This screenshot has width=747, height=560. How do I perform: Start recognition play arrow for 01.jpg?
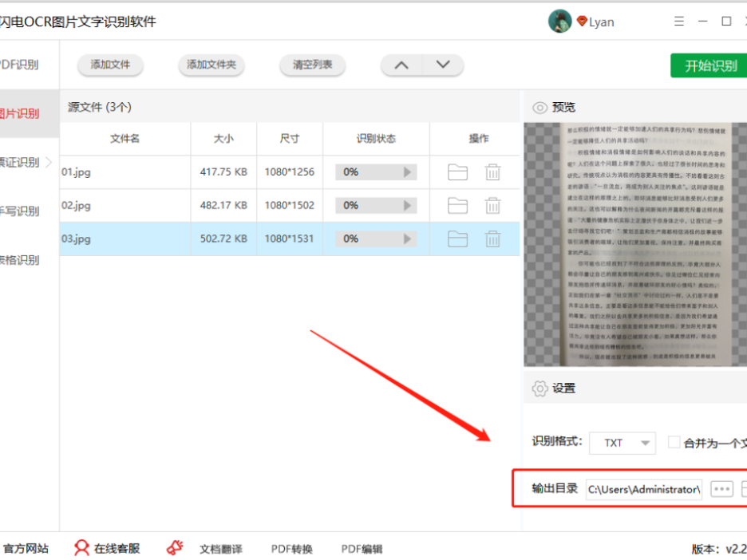(x=407, y=172)
